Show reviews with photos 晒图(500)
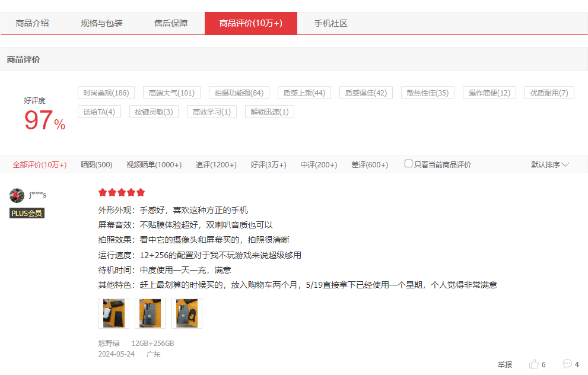The width and height of the screenshot is (588, 375). coord(96,164)
